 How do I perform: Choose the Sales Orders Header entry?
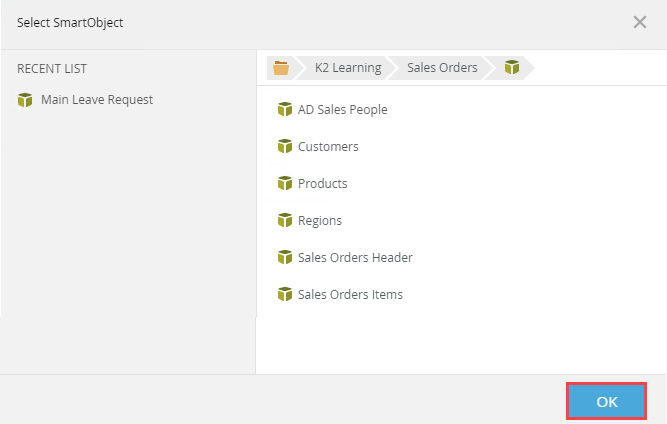point(355,258)
